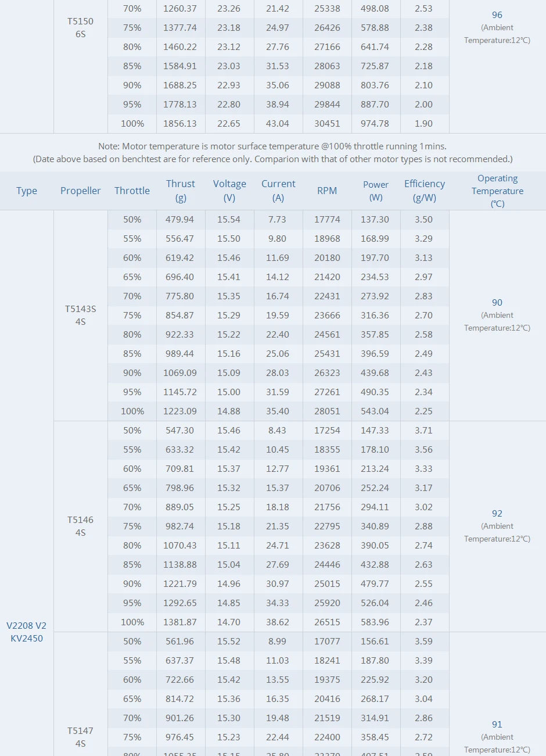
Task: Click the 1381.87 thrust value for T5146
Action: (x=180, y=622)
